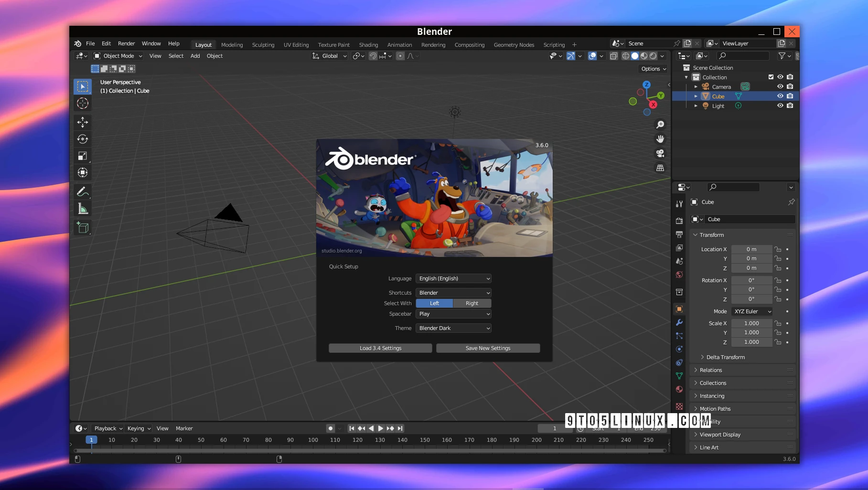
Task: Click the camera icon in the viewport gizmos
Action: click(660, 153)
